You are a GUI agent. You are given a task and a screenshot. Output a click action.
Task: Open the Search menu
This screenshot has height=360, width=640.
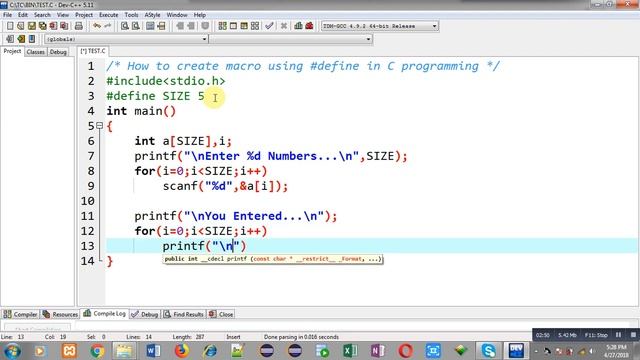(42, 15)
